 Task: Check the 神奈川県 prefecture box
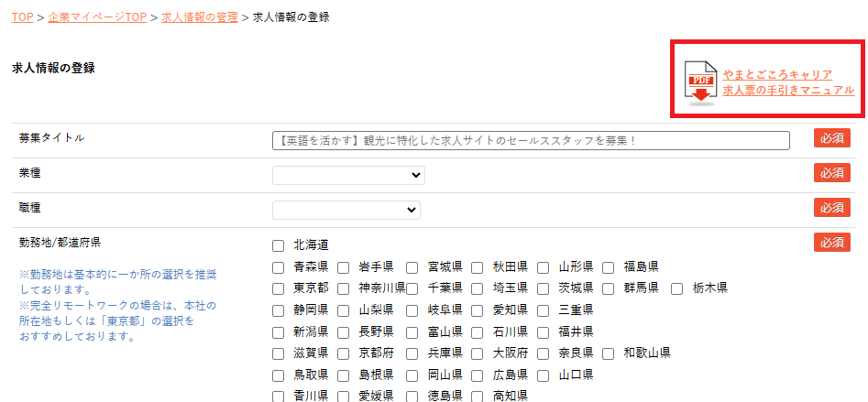[343, 288]
